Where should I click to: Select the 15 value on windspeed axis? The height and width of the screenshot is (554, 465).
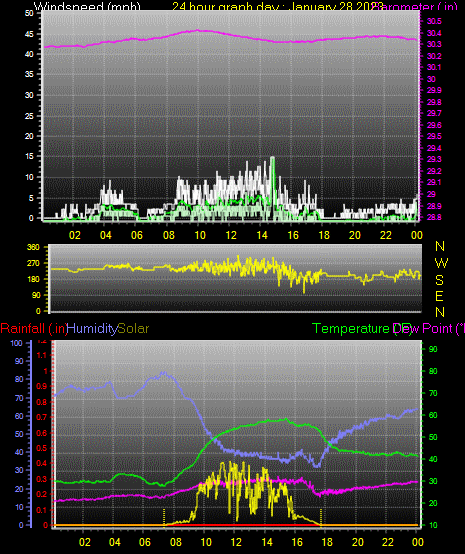click(29, 156)
